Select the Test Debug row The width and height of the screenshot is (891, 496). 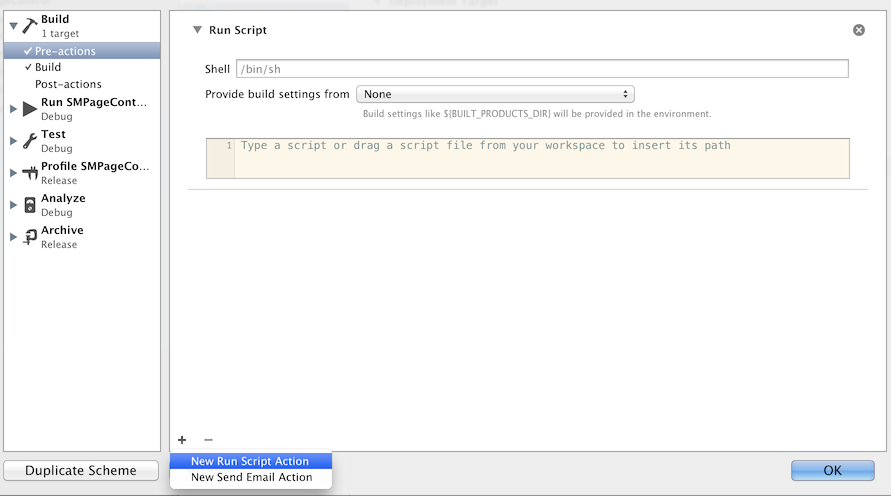82,141
